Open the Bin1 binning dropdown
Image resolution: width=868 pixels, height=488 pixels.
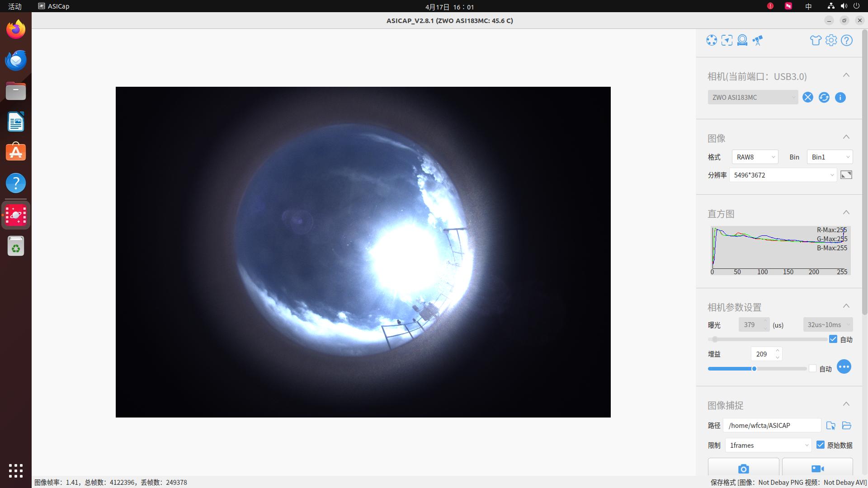(x=829, y=157)
